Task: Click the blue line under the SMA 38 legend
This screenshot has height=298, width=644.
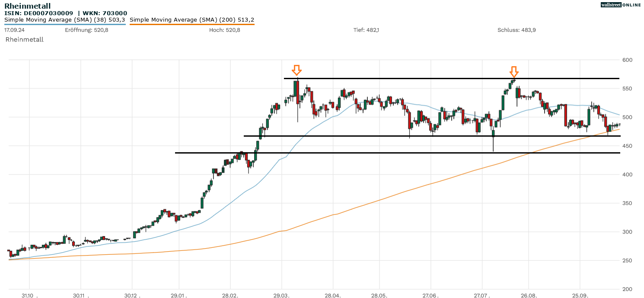Action: [x=65, y=24]
